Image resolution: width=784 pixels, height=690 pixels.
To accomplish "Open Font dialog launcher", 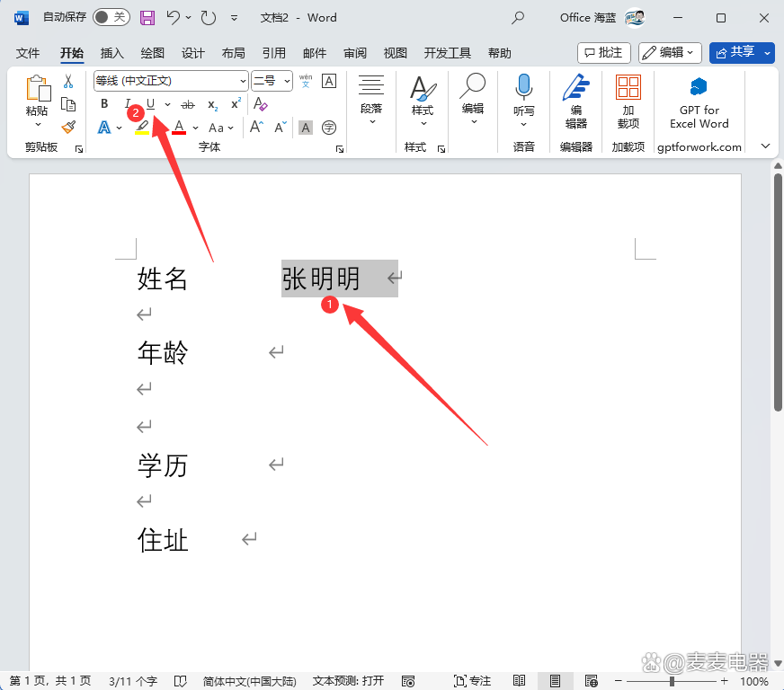I will coord(340,149).
